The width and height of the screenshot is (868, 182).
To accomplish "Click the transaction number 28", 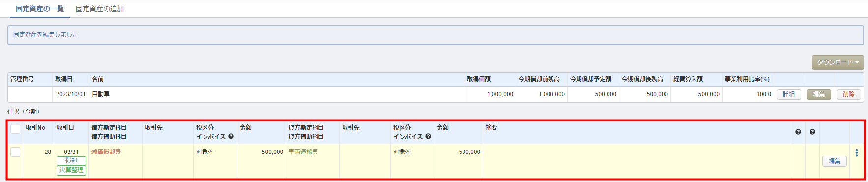I will (48, 152).
